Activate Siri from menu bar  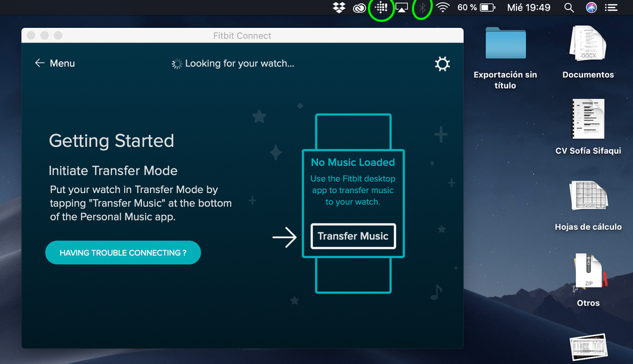591,7
